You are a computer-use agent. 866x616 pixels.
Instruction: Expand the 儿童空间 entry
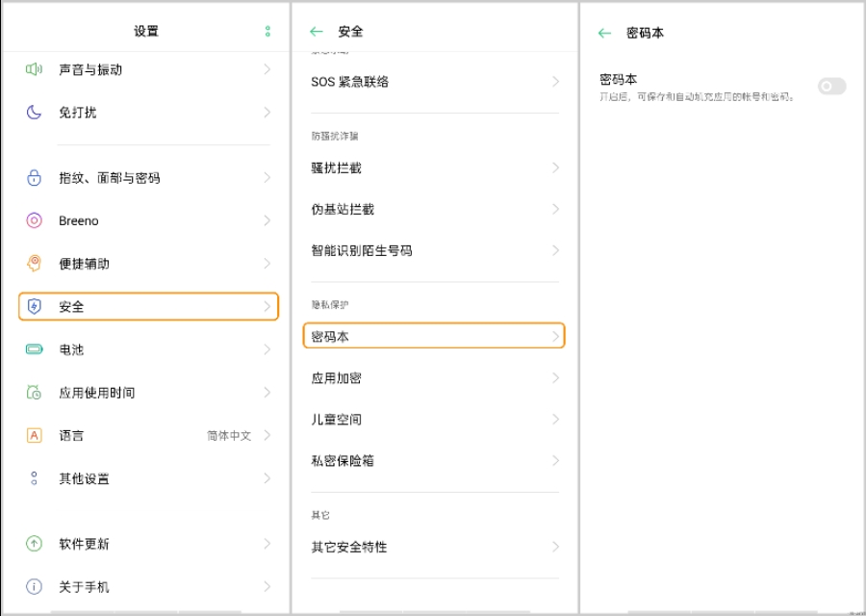(434, 420)
